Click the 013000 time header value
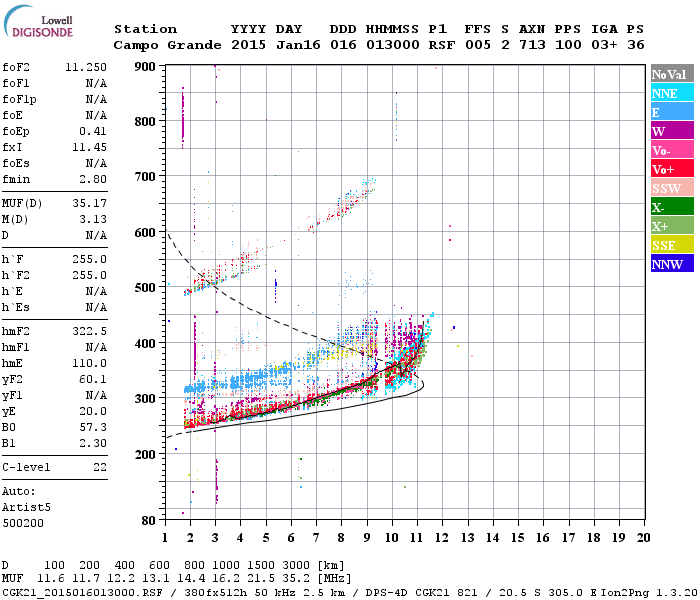The height and width of the screenshot is (600, 700). click(393, 45)
